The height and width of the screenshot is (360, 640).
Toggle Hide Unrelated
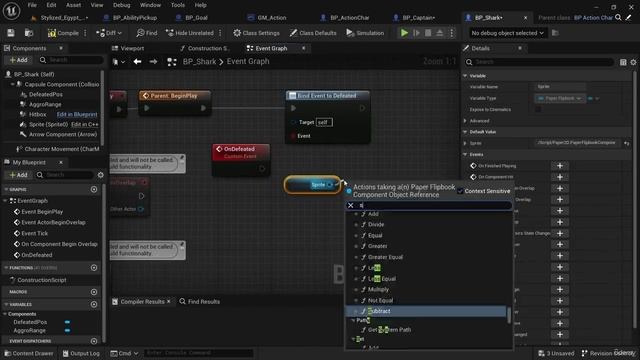pyautogui.click(x=190, y=33)
